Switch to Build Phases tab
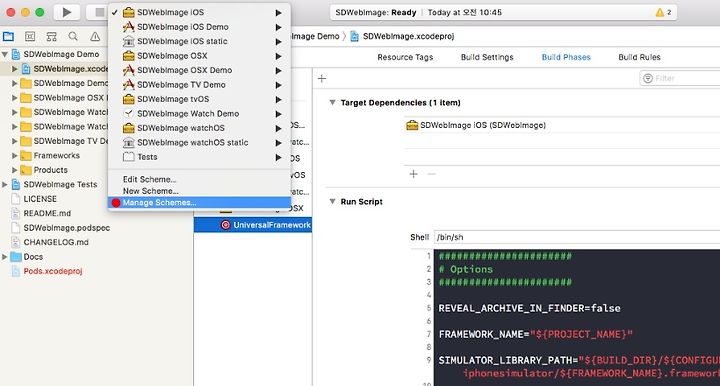Viewport: 720px width, 386px height. [566, 57]
